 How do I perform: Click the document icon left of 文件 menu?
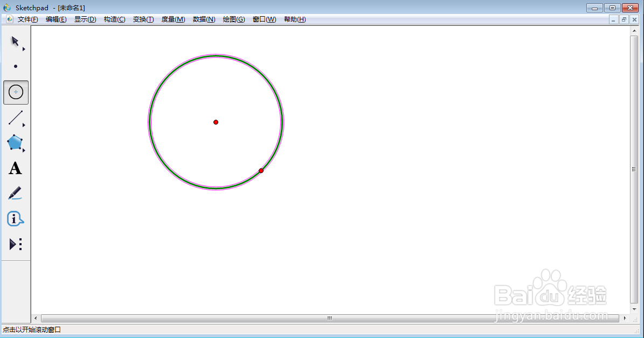(x=10, y=19)
